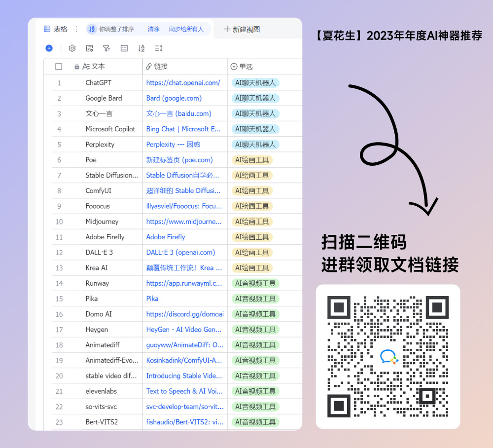493x448 pixels.
Task: Open the 文心一言 (baidu.com) link
Action: click(x=178, y=113)
